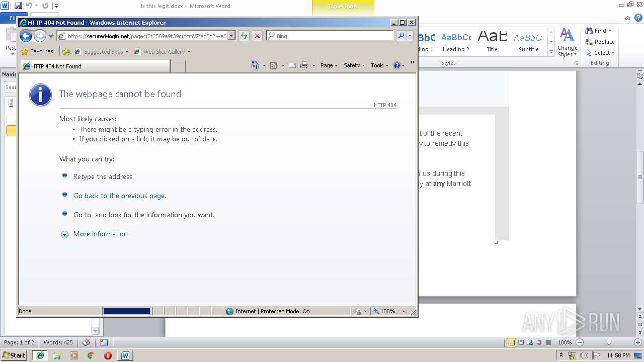
Task: Click the IE 100% zoom level button
Action: click(384, 311)
